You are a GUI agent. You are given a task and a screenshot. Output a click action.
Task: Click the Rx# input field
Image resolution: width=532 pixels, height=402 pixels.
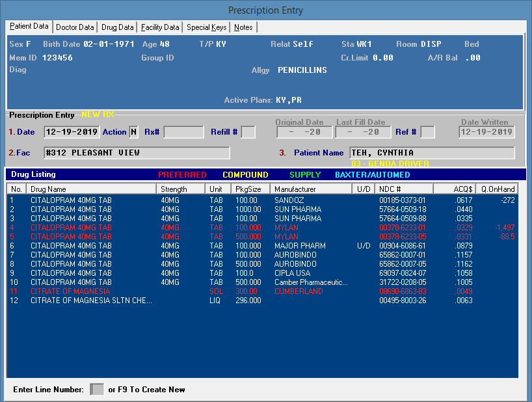183,132
